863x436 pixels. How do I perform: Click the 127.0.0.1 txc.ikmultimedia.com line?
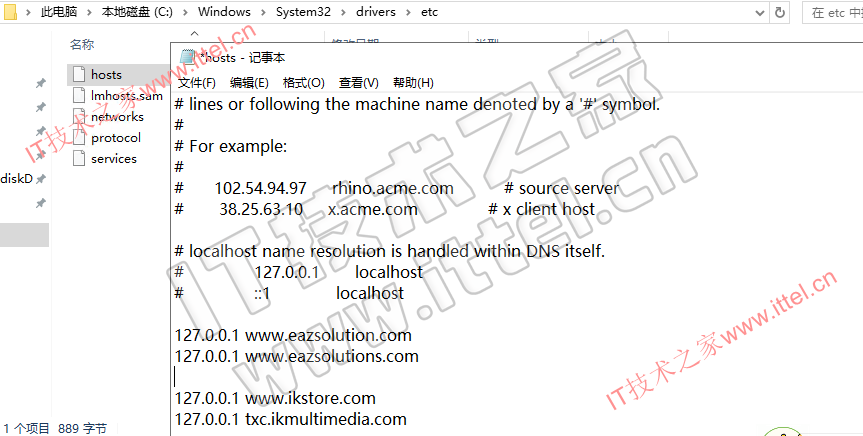[291, 419]
